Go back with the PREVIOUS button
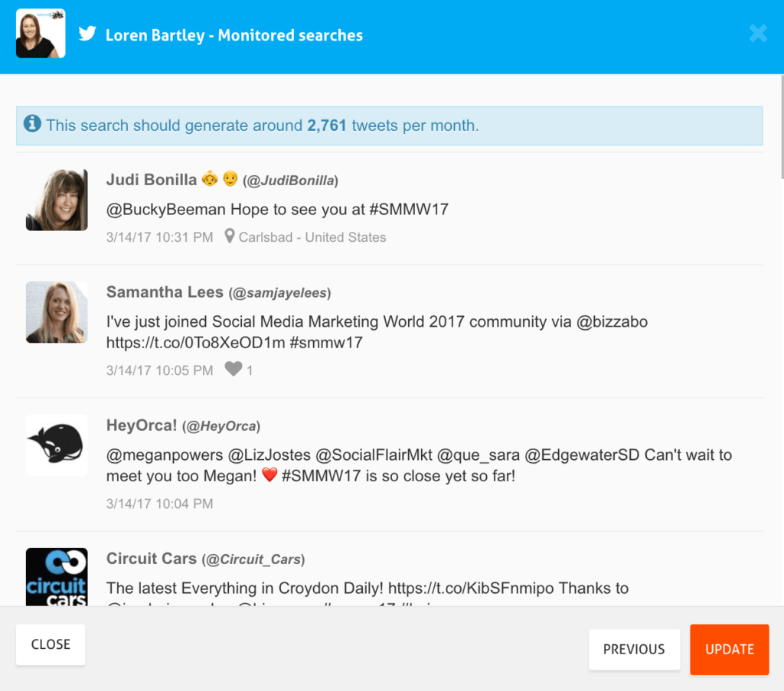 click(634, 650)
